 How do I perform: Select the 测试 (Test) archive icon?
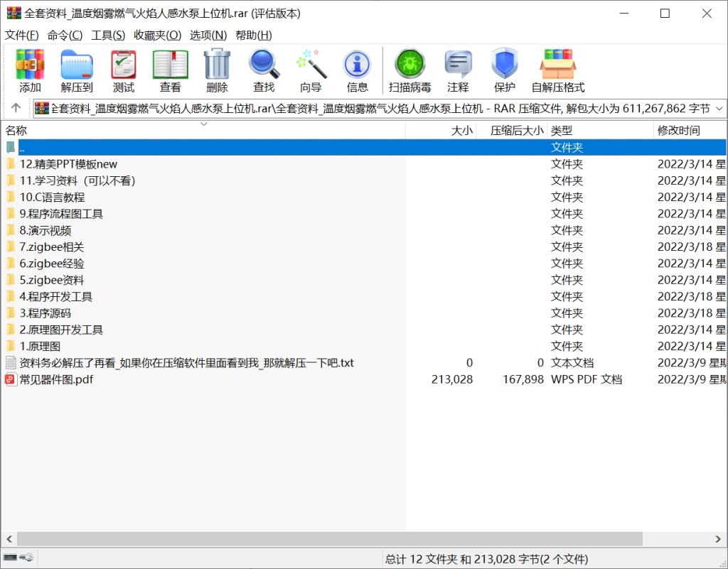(x=123, y=67)
